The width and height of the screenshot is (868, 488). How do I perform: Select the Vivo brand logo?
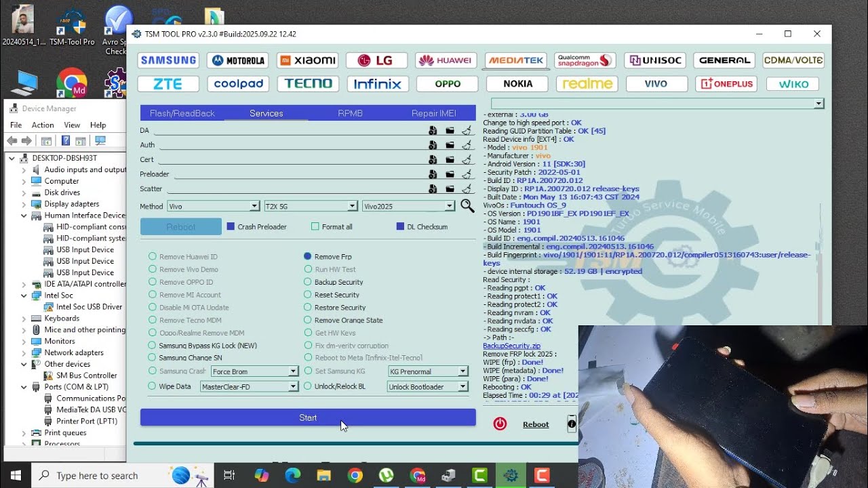(x=656, y=84)
